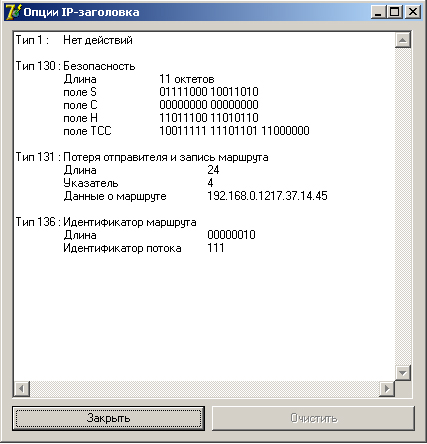Click the value '10011111 11101101 11000000'
The width and height of the screenshot is (427, 444).
pos(234,131)
